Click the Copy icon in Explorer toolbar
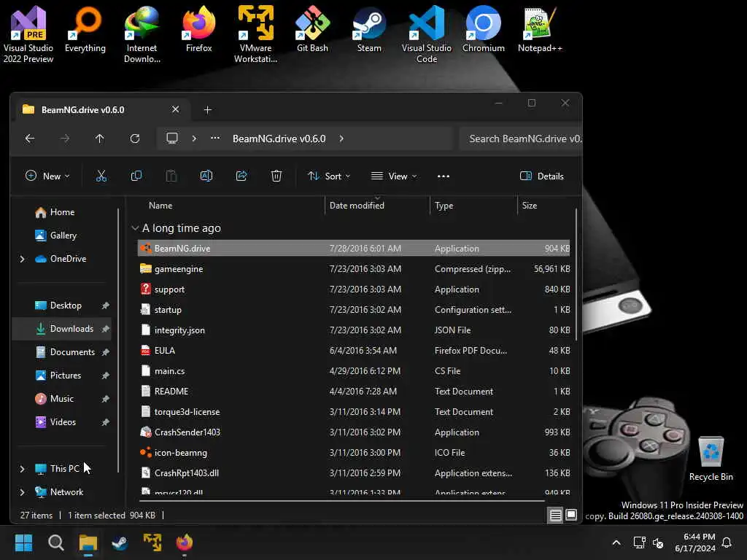Image resolution: width=747 pixels, height=560 pixels. point(136,176)
